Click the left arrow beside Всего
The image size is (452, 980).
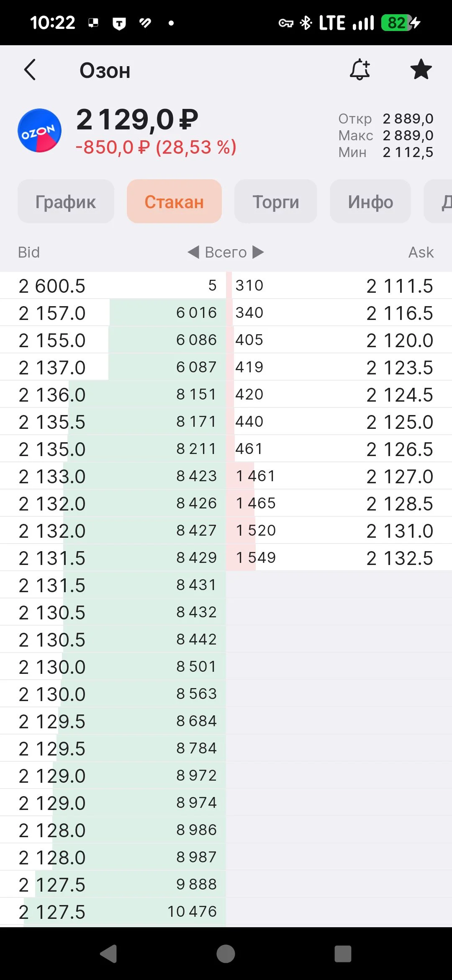(193, 252)
